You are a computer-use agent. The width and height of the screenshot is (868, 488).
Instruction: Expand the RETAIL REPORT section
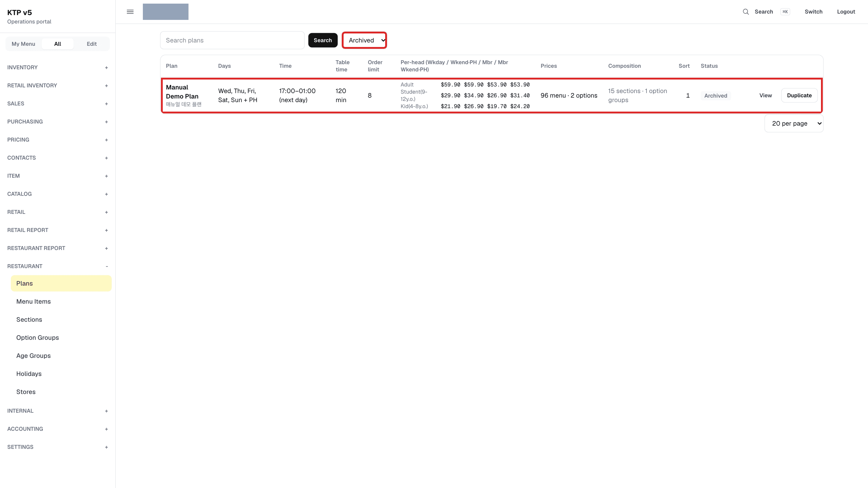click(58, 230)
